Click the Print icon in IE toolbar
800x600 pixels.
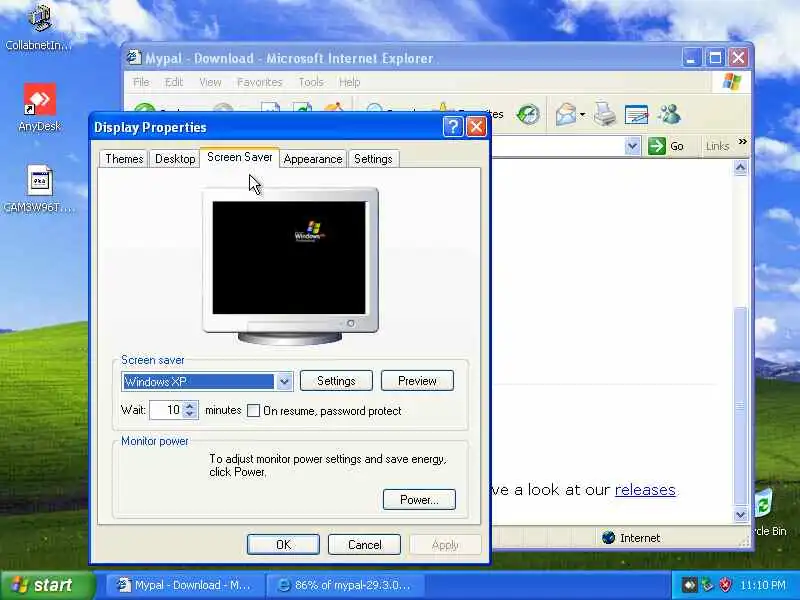[x=605, y=114]
